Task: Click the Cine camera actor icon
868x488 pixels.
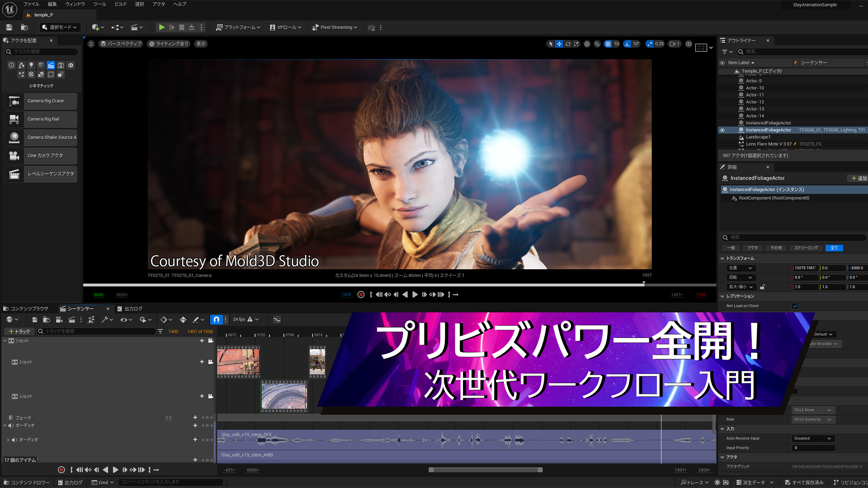Action: (x=14, y=155)
